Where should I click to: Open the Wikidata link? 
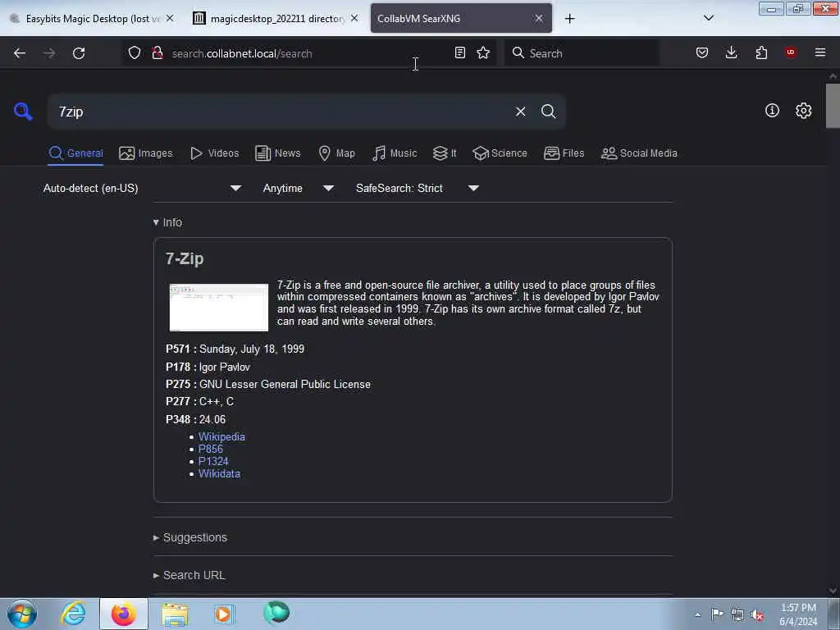coord(219,473)
